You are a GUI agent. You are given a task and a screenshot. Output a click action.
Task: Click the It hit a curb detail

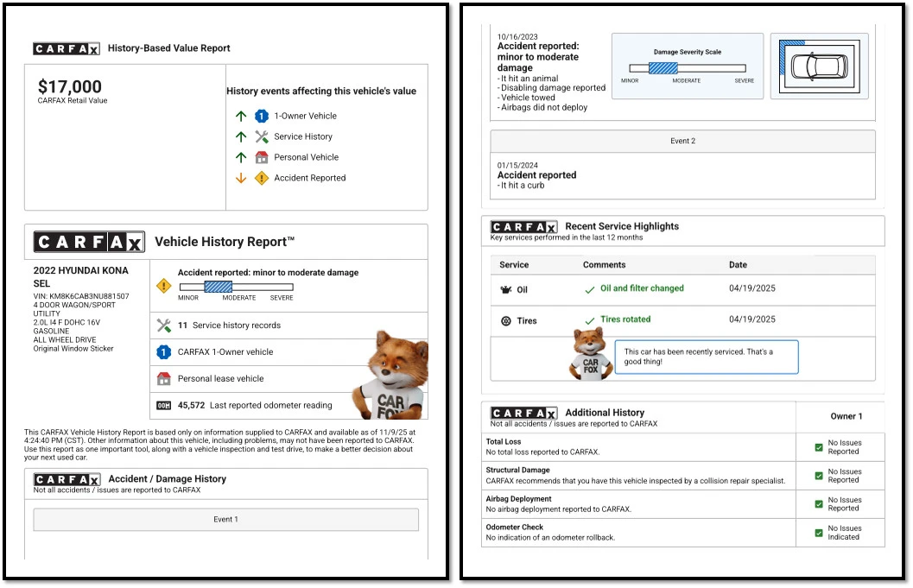pos(521,186)
